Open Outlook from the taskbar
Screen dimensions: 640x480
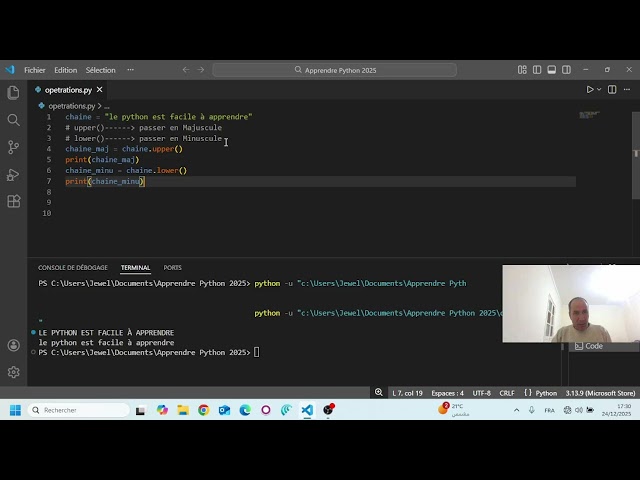click(x=224, y=410)
